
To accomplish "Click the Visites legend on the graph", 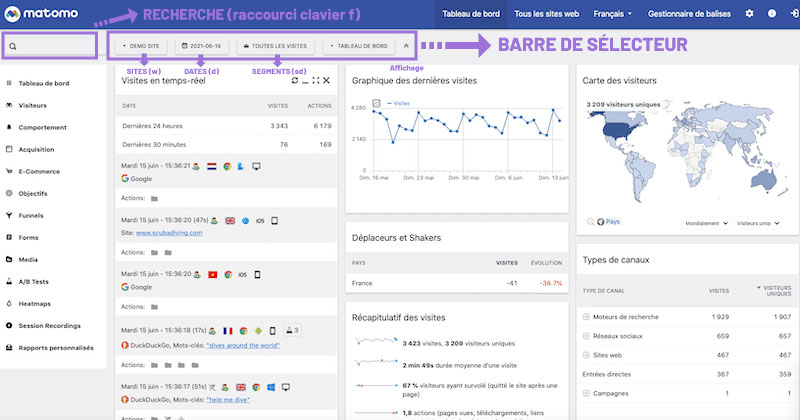I will (x=398, y=103).
